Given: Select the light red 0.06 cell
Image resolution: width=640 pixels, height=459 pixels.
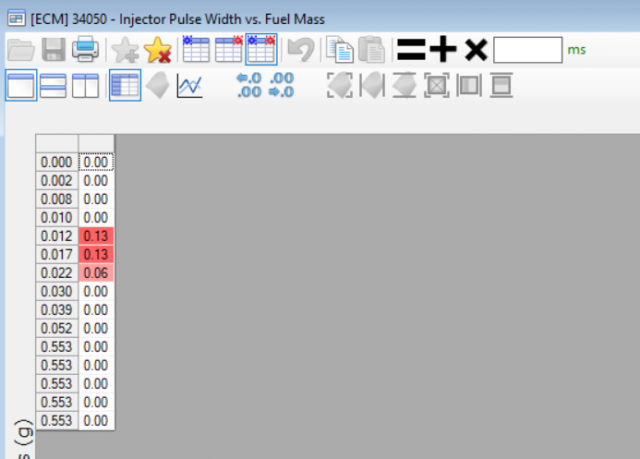Looking at the screenshot, I should point(96,273).
